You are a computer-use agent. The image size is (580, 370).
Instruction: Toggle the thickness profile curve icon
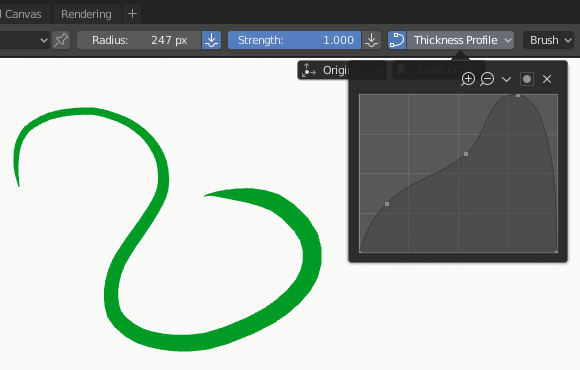click(397, 40)
